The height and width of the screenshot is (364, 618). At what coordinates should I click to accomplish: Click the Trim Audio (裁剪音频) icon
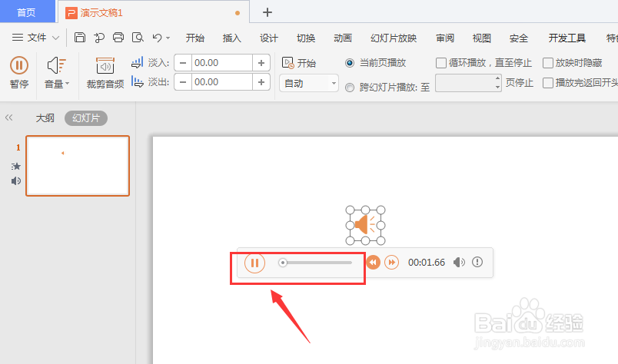click(x=105, y=66)
